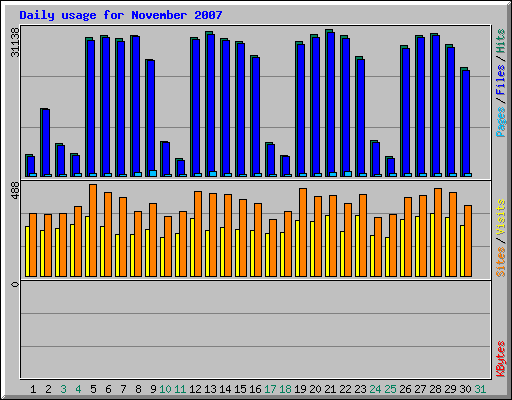The height and width of the screenshot is (400, 512).
Task: Click the Pages legend label
Action: 501,122
